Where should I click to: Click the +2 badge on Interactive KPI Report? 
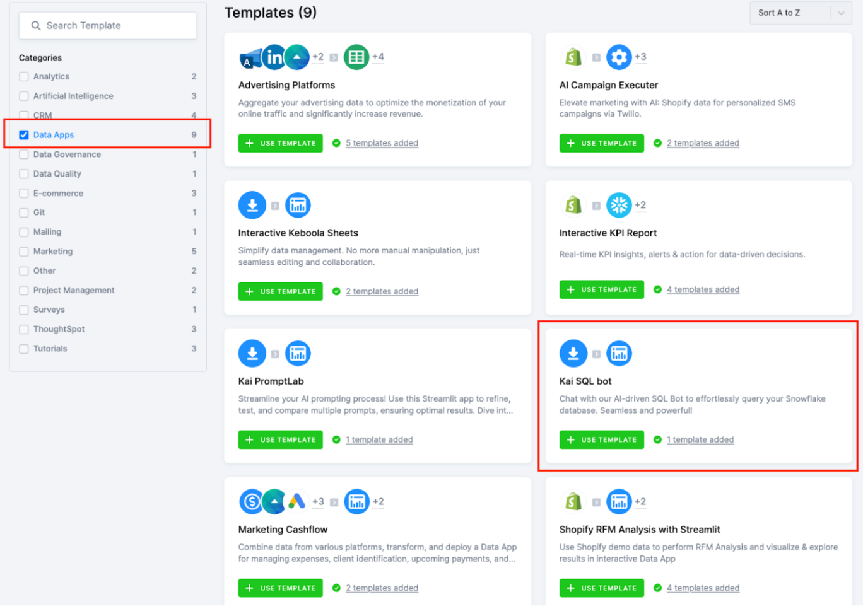coord(640,205)
